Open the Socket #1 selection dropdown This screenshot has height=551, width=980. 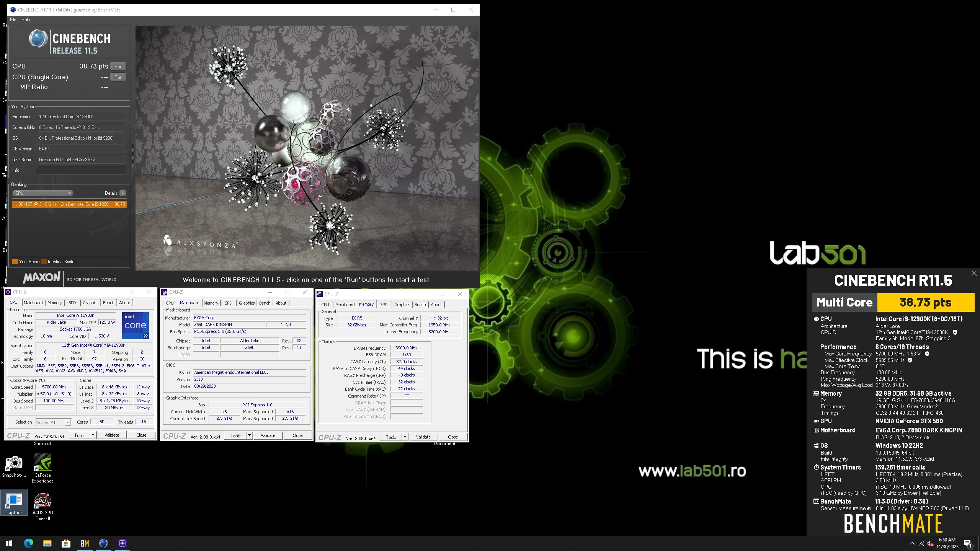tap(53, 422)
